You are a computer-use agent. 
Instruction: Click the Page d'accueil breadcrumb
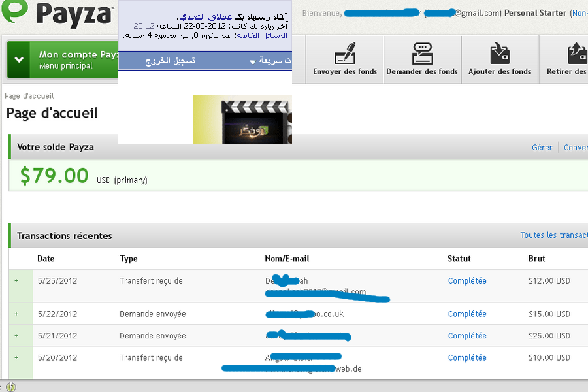tap(29, 96)
